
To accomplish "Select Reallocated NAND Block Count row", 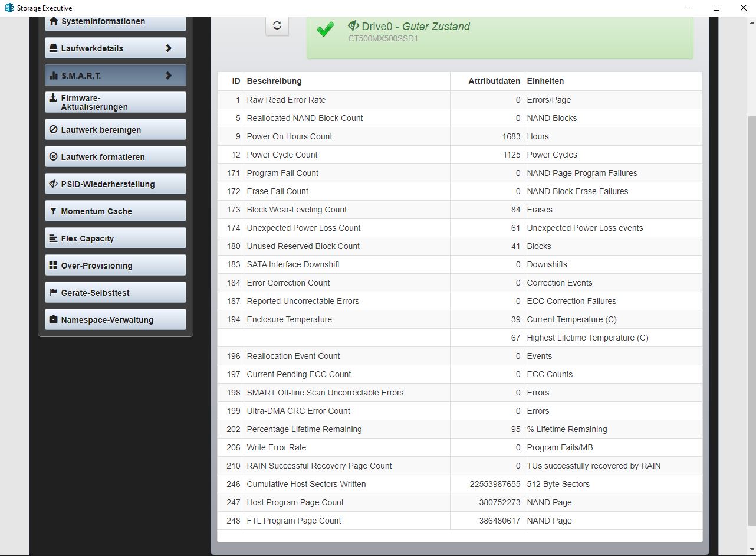I will (460, 118).
